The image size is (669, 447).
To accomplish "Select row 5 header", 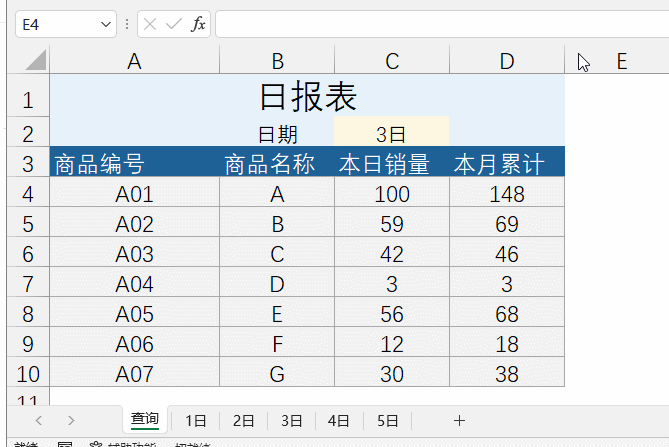I will pos(28,222).
